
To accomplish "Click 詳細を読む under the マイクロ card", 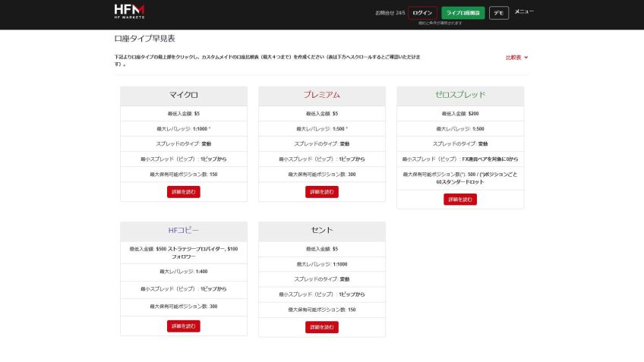I will point(184,192).
